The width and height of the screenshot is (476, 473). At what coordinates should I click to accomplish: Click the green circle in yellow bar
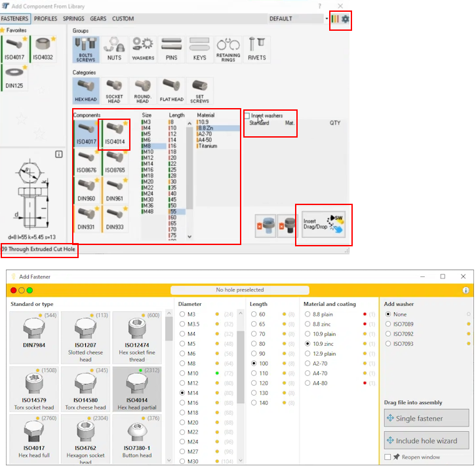click(30, 290)
